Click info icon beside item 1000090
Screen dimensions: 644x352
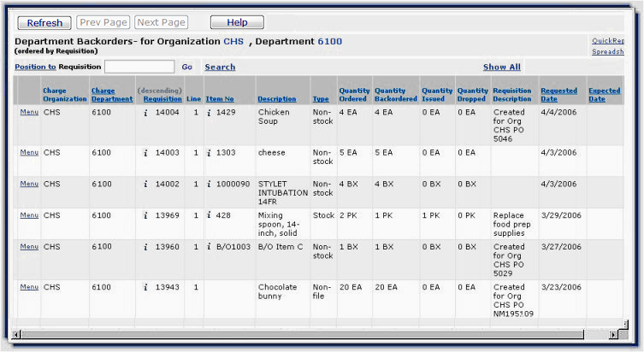209,184
